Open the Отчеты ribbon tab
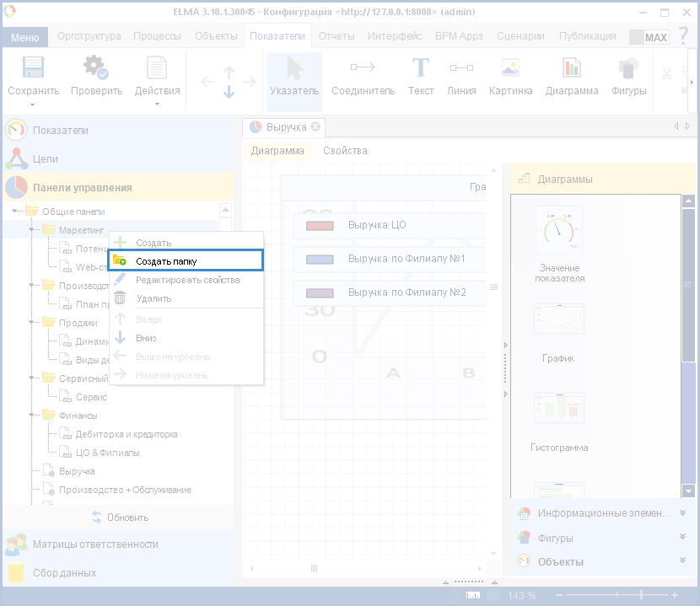This screenshot has width=700, height=606. pos(337,36)
